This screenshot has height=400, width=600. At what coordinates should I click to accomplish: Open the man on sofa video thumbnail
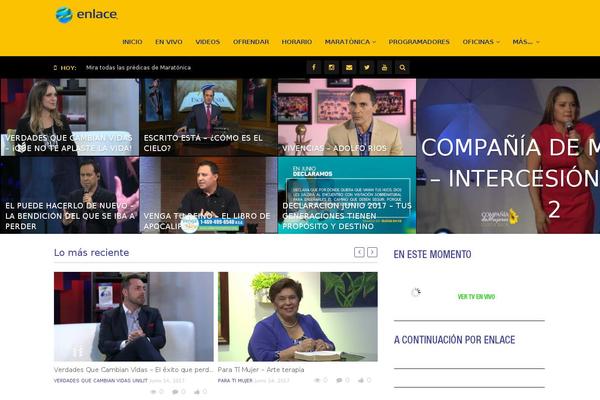(134, 317)
